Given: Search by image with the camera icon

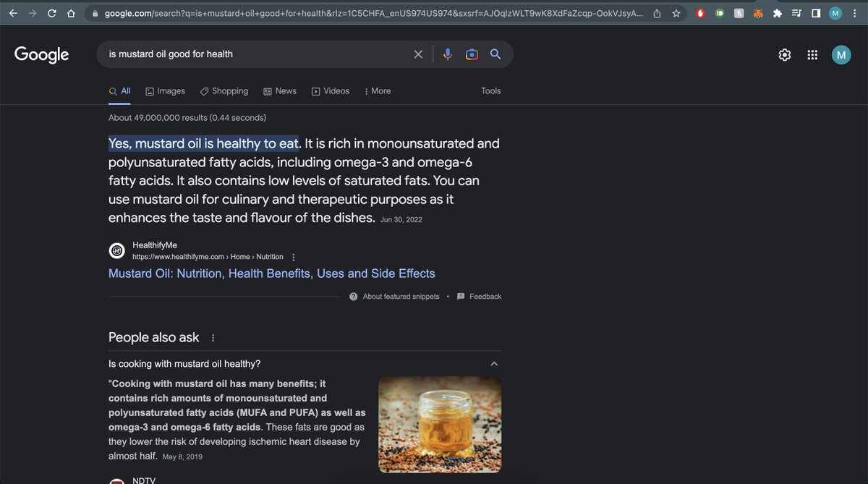Looking at the screenshot, I should 472,54.
